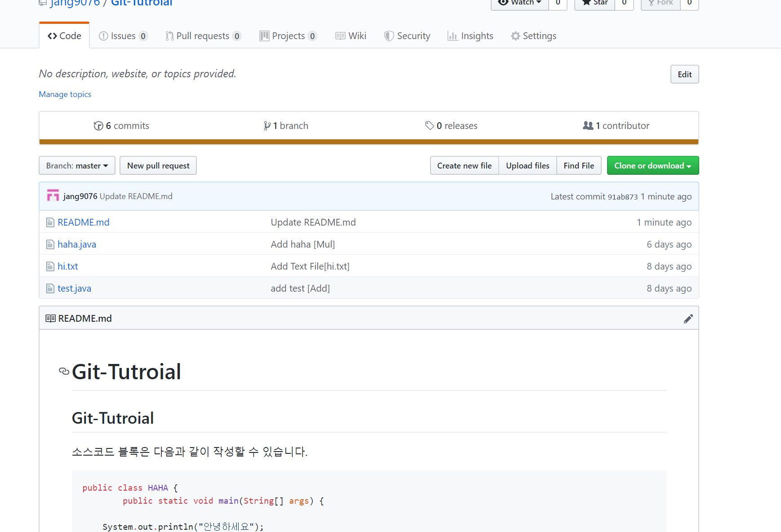The width and height of the screenshot is (781, 532).
Task: Click the Find File button
Action: coord(579,165)
